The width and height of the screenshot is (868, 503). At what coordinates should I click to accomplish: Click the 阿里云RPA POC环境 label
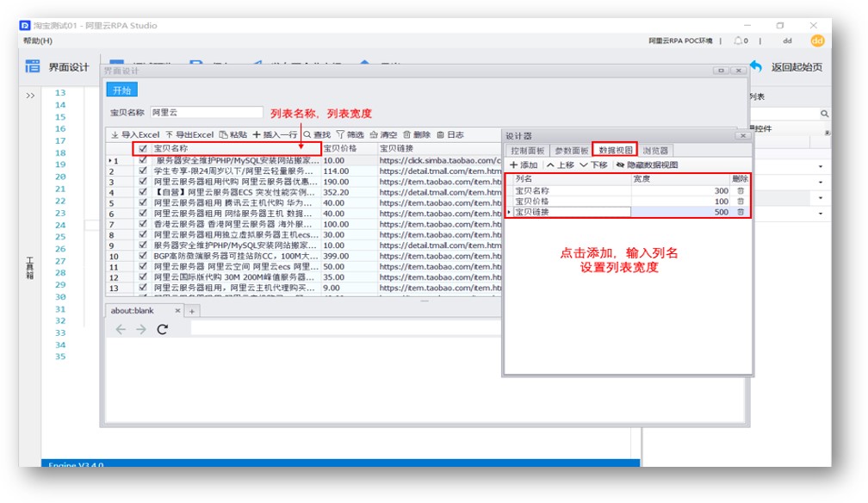point(680,40)
